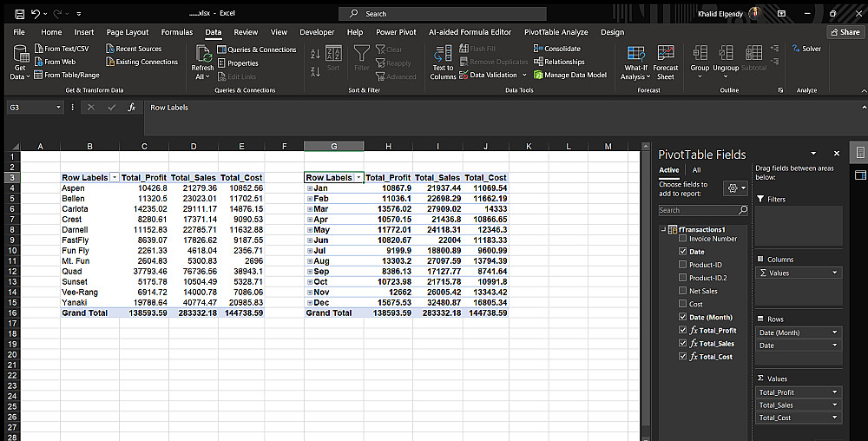Launch the Solver add-in
The height and width of the screenshot is (441, 868).
coord(806,49)
